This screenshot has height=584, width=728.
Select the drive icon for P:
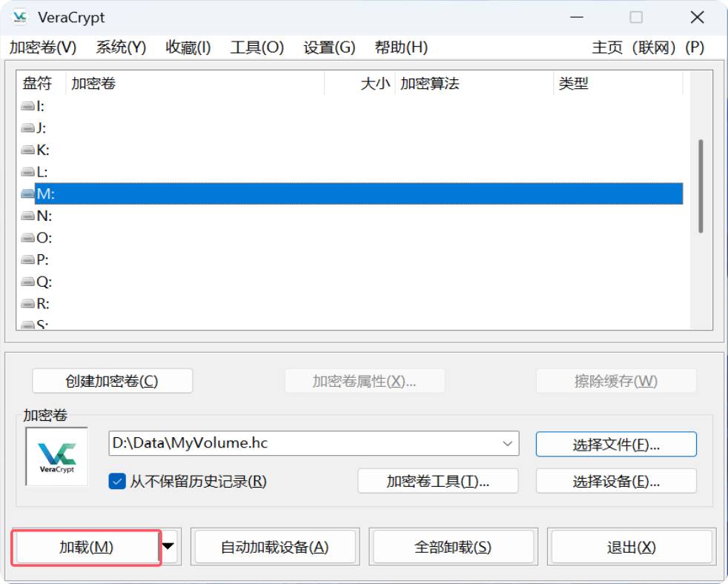(28, 260)
